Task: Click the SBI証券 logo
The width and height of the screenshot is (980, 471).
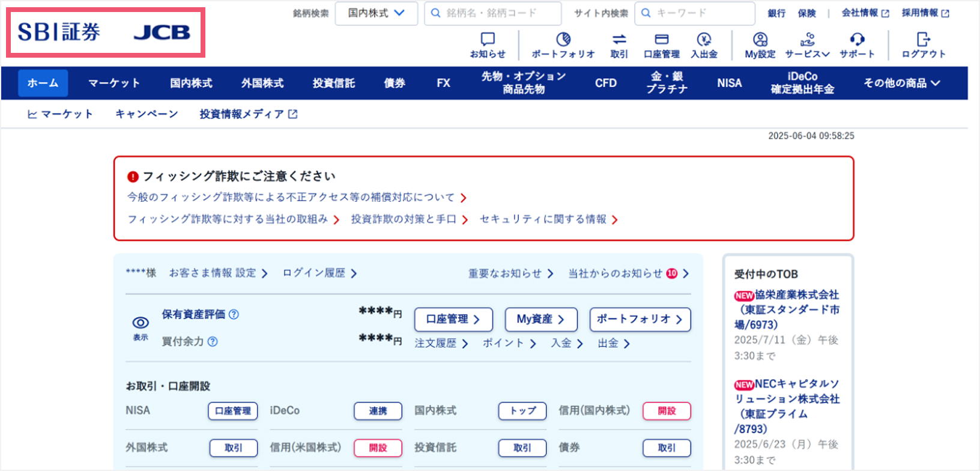Action: 59,32
